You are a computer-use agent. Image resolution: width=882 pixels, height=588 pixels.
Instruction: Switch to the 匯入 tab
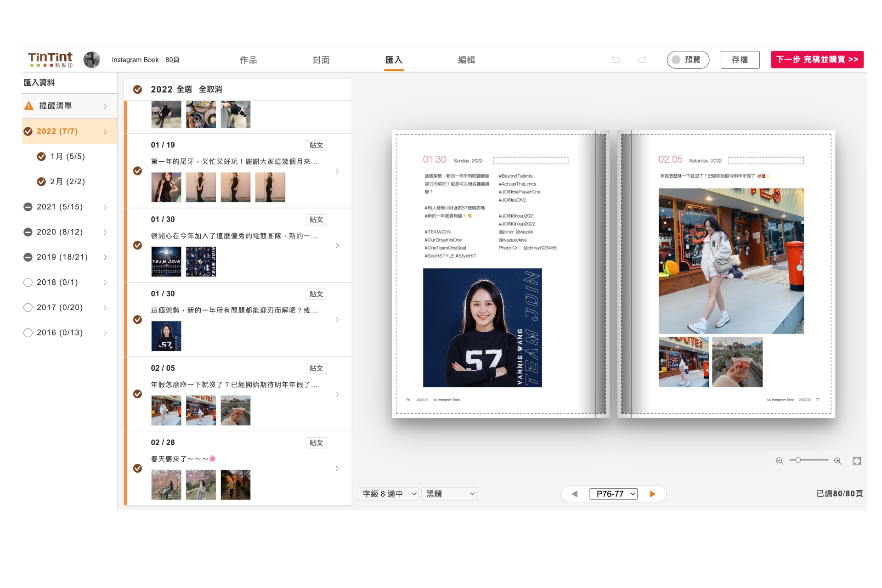[x=394, y=60]
